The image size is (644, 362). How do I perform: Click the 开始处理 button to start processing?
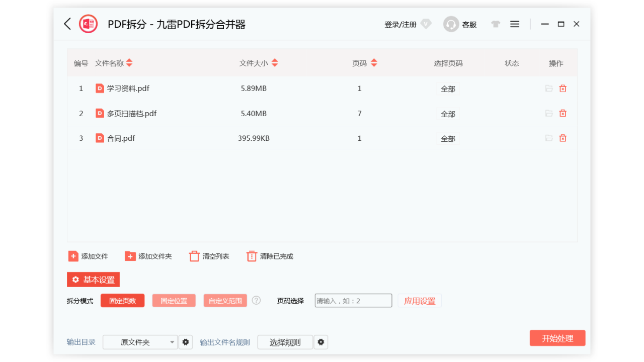coord(557,338)
